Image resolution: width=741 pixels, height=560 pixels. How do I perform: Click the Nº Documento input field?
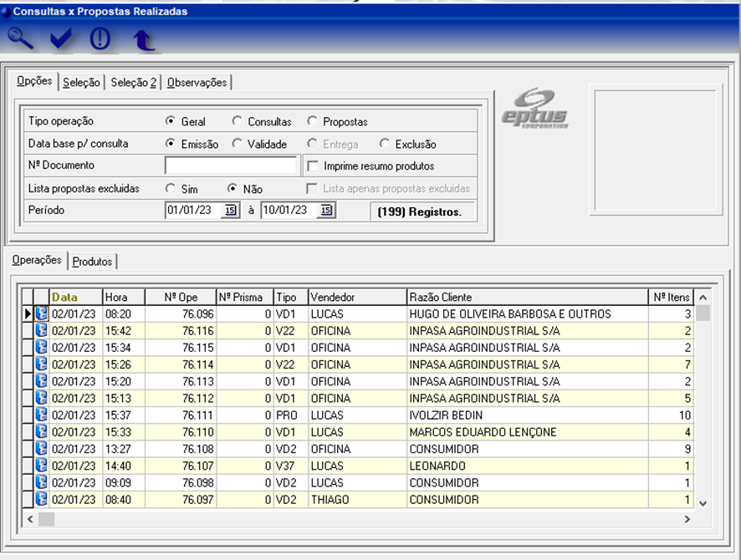click(x=231, y=165)
